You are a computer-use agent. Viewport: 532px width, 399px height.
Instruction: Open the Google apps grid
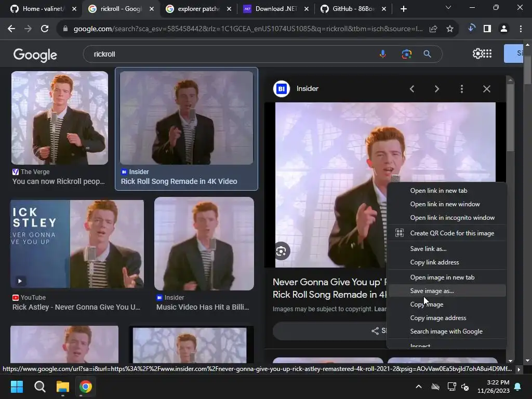(x=487, y=54)
